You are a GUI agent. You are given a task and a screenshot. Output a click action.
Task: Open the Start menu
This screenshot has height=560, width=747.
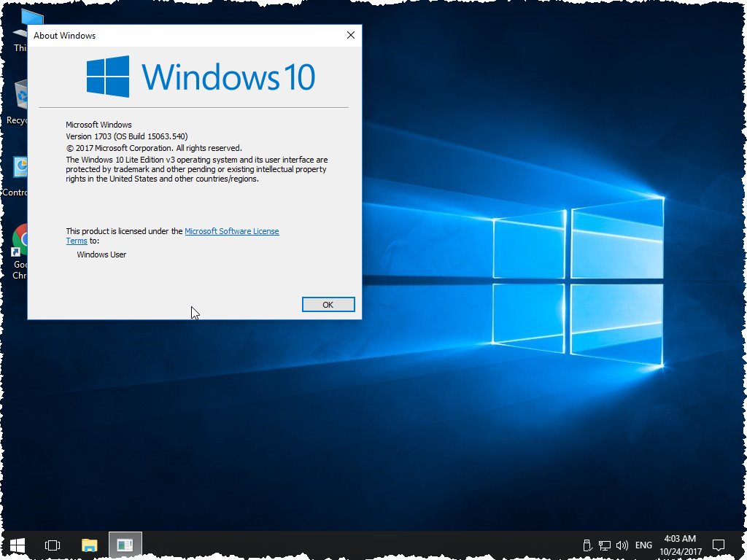(x=18, y=545)
